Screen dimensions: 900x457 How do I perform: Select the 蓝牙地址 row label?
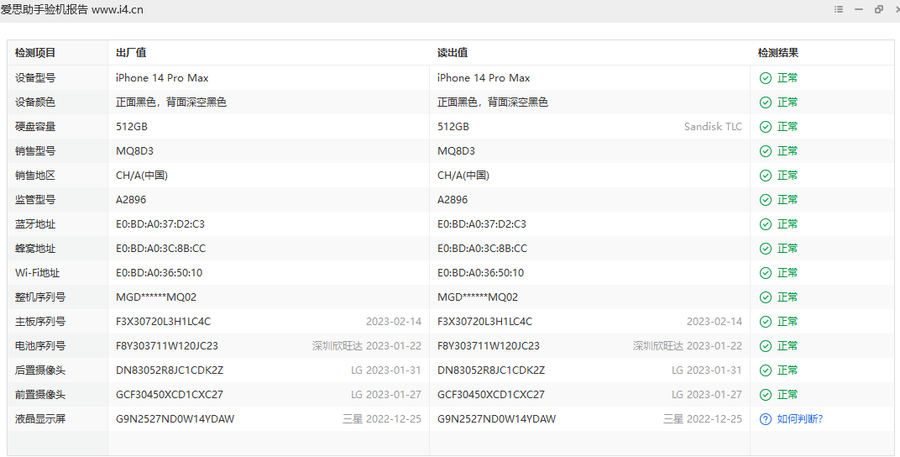tap(35, 224)
